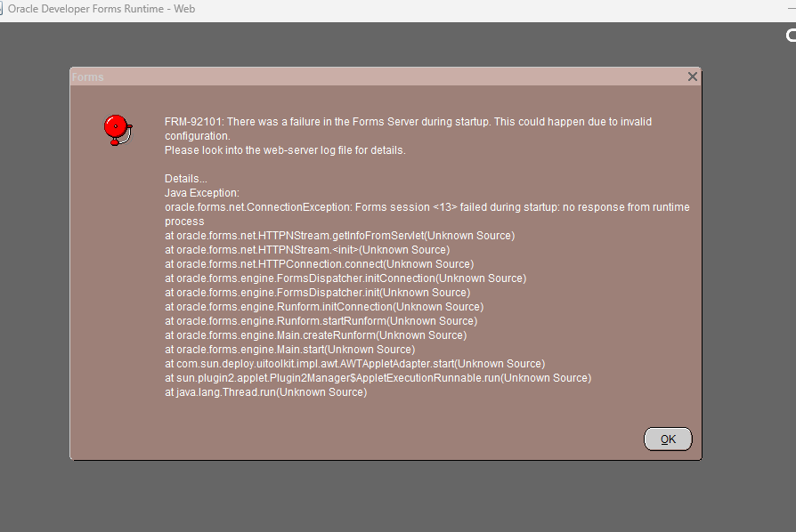Click the AWTAppletAdapter.start stack trace line
The height and width of the screenshot is (532, 796).
point(354,364)
